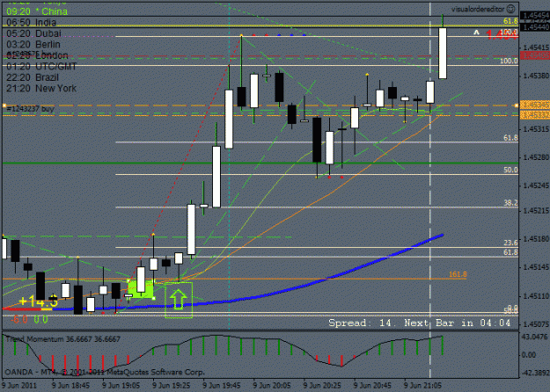Click the 1.45380 price scale label
550x392 pixels.
click(536, 76)
